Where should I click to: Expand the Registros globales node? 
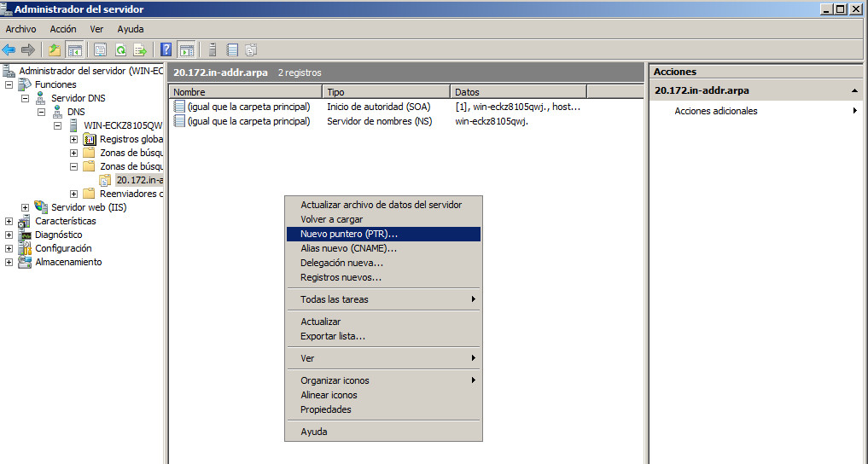coord(74,139)
